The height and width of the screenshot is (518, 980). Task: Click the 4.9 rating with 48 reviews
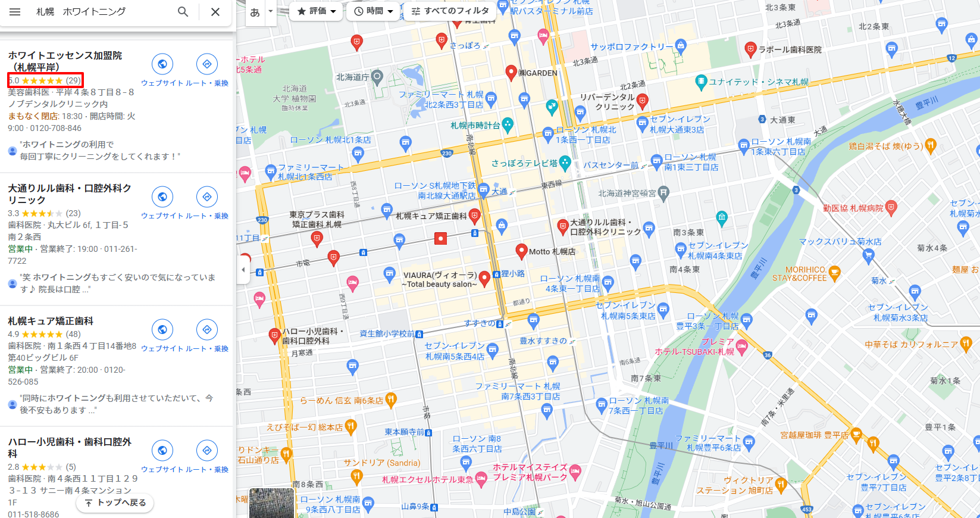pyautogui.click(x=44, y=334)
